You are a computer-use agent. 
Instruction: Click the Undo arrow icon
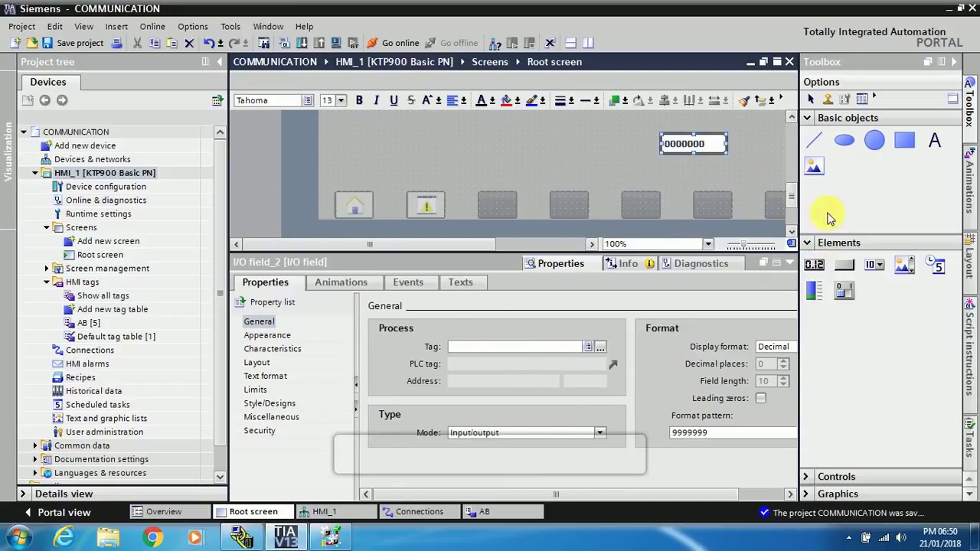[207, 43]
